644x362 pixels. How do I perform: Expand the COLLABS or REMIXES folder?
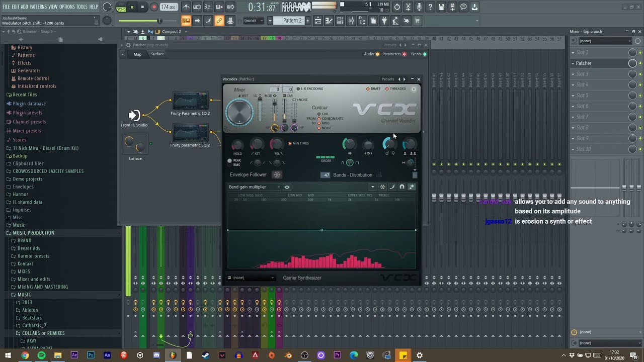point(43,333)
